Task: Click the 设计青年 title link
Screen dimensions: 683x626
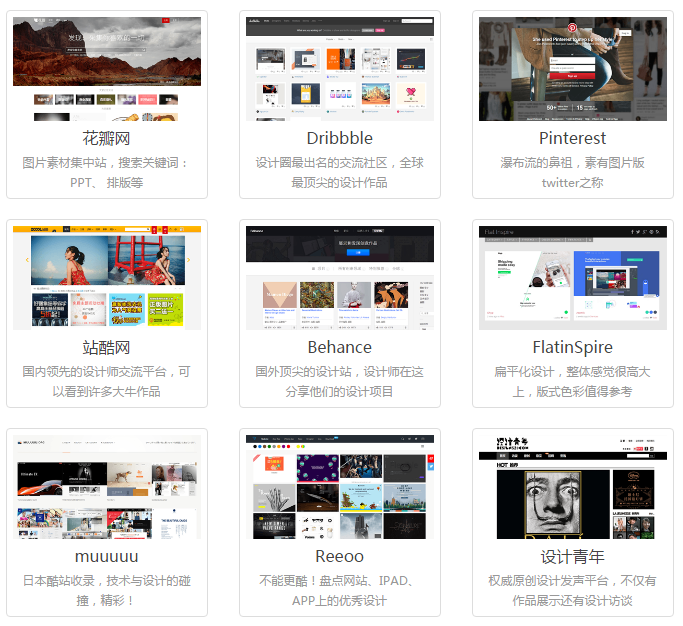Action: (x=573, y=557)
